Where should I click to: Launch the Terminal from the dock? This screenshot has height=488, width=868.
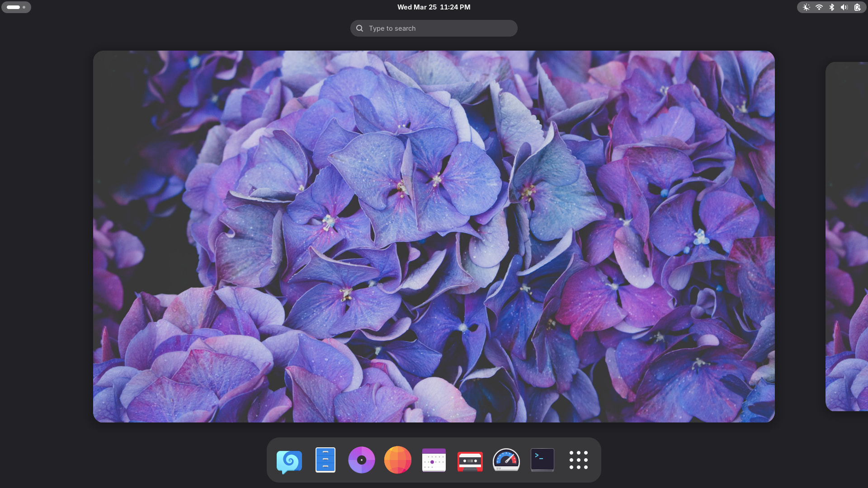542,460
